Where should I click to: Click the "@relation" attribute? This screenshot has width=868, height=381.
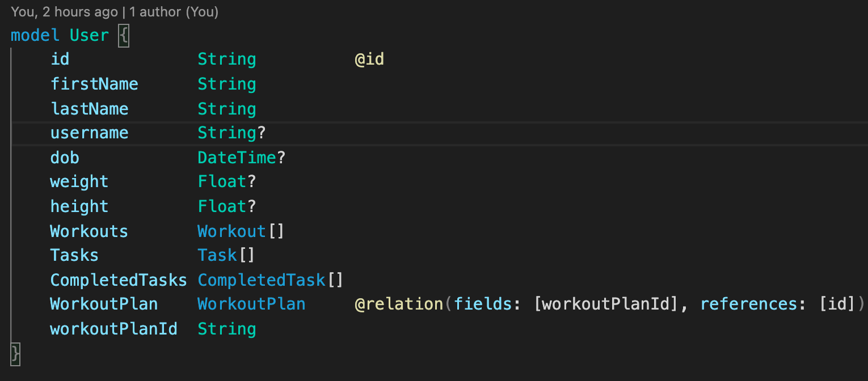coord(398,304)
